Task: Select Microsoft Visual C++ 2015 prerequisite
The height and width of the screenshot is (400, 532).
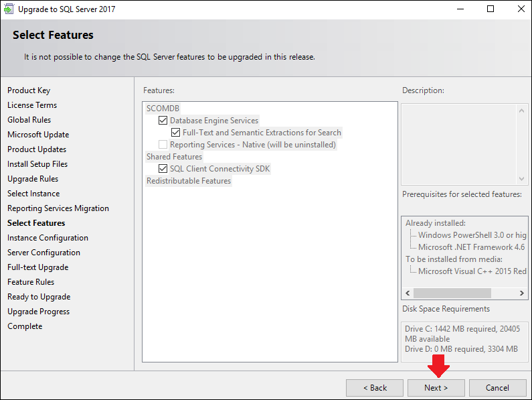Action: coord(472,271)
